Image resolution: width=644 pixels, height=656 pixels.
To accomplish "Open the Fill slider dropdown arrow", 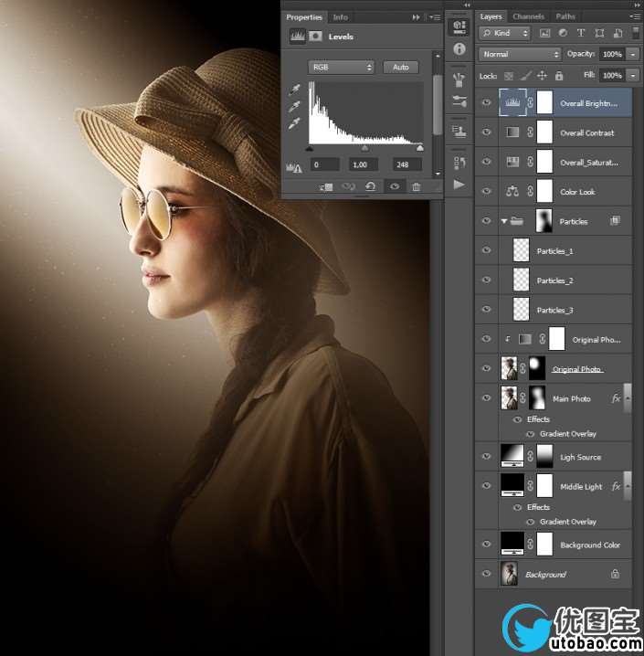I will [x=633, y=76].
